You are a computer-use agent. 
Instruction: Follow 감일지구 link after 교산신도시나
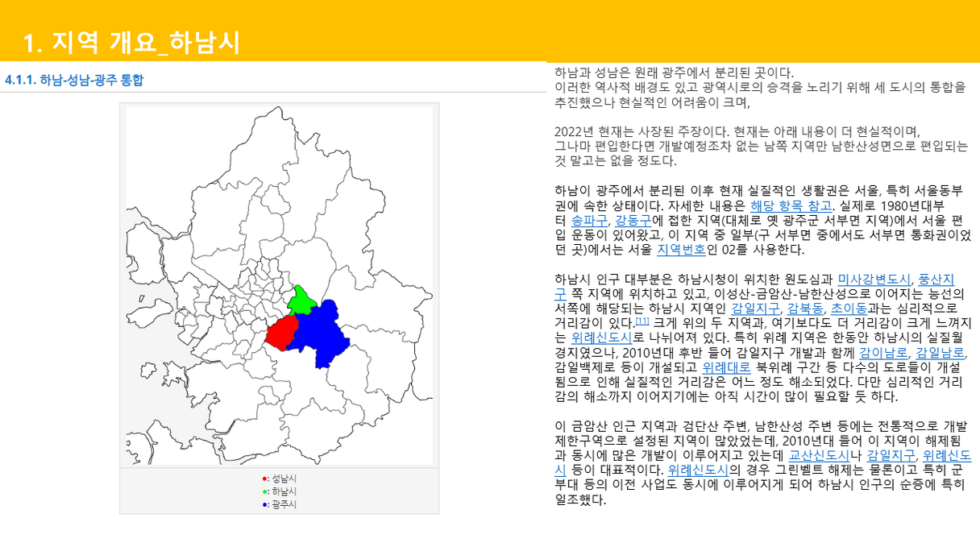click(891, 455)
